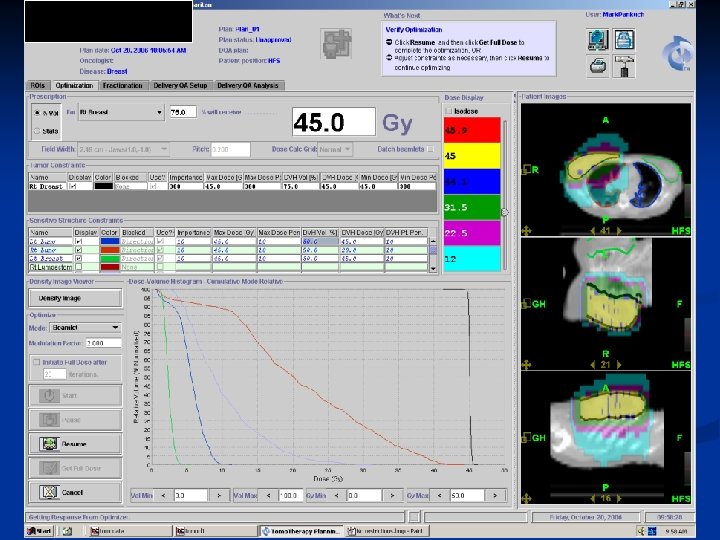Image resolution: width=720 pixels, height=540 pixels.
Task: Open the prescription structure dropdown
Action: coord(159,113)
